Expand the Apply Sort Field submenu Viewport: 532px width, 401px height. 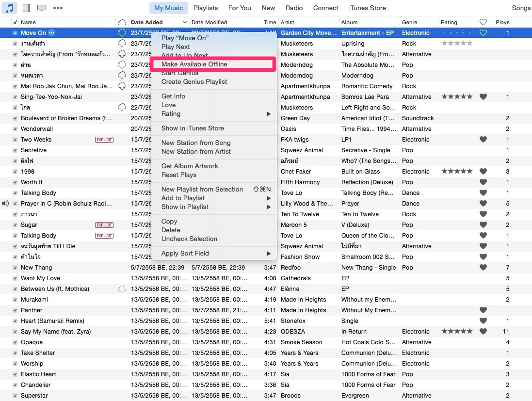[268, 254]
